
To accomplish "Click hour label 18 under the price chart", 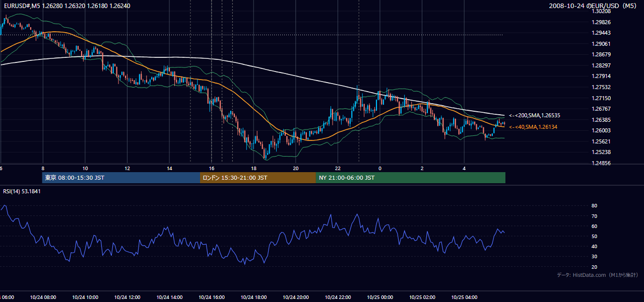I will [x=253, y=169].
